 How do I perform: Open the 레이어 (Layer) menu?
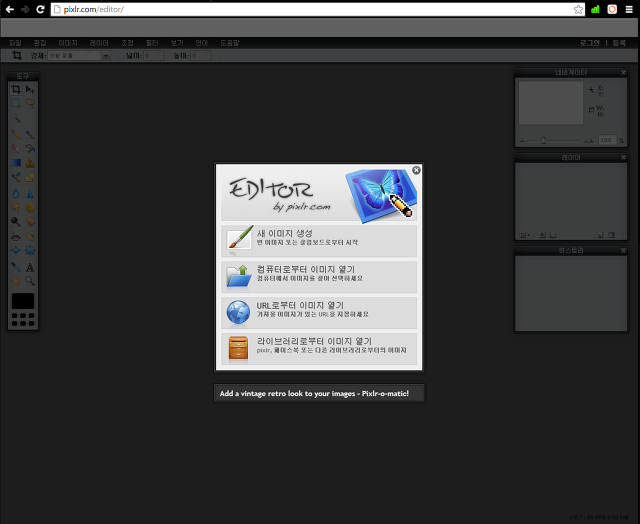coord(99,43)
